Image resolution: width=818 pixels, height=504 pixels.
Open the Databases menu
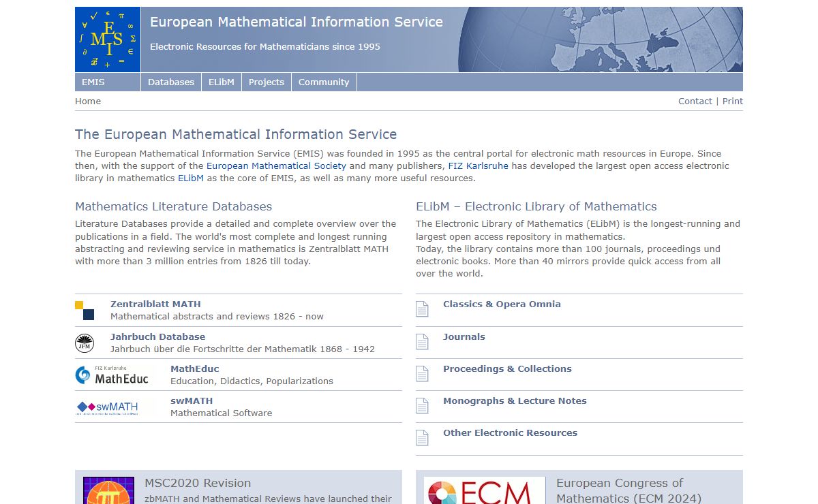click(x=171, y=82)
